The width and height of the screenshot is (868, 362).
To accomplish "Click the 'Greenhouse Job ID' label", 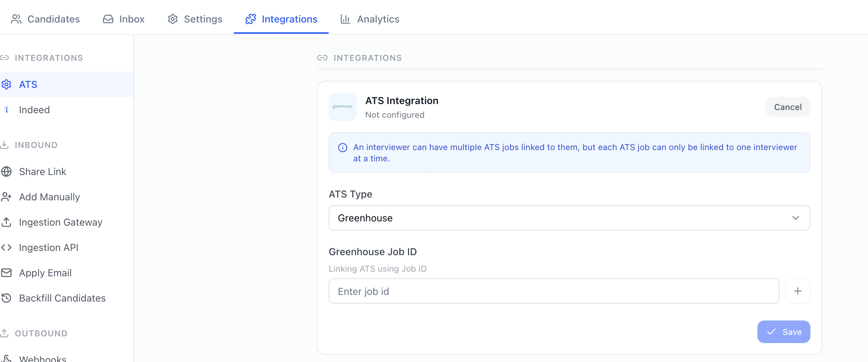I will pyautogui.click(x=373, y=252).
